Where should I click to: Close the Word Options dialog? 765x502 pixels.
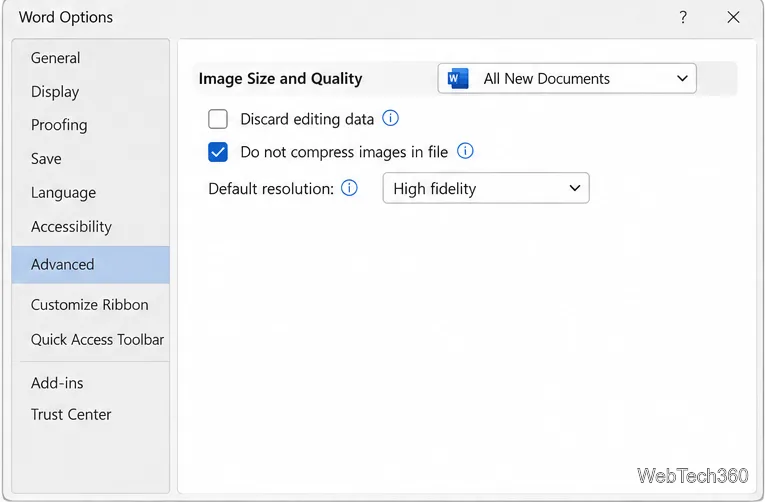[733, 18]
